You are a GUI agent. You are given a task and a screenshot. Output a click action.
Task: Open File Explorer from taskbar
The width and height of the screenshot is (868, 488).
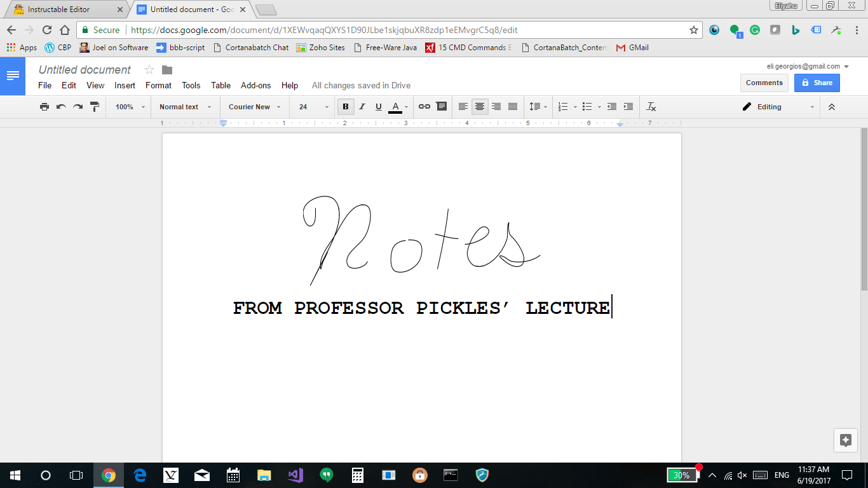[264, 475]
